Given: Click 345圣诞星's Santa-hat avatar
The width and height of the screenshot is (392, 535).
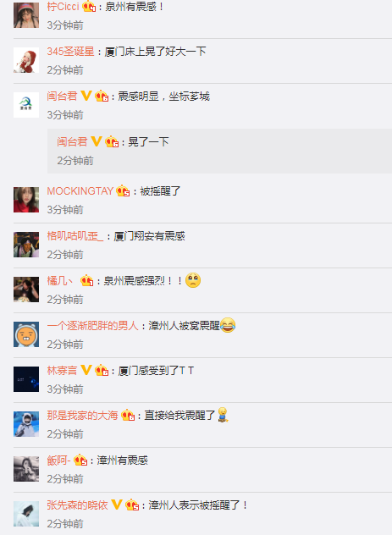Looking at the screenshot, I should 26,60.
